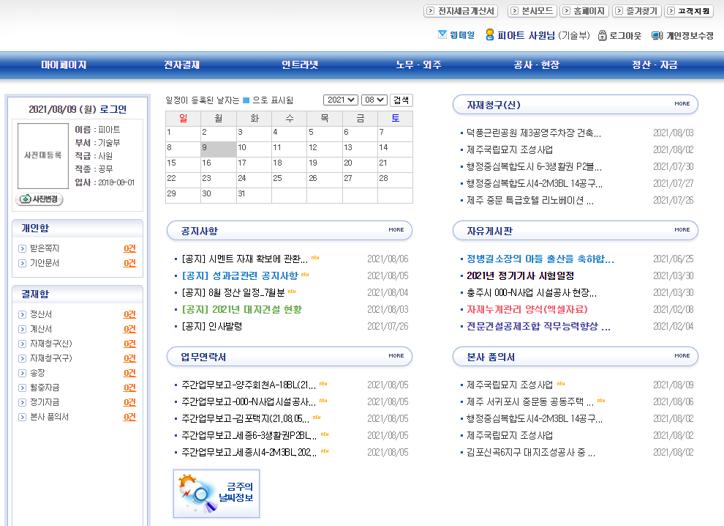This screenshot has width=724, height=526.
Task: Open the 마이페이지 menu
Action: point(64,65)
